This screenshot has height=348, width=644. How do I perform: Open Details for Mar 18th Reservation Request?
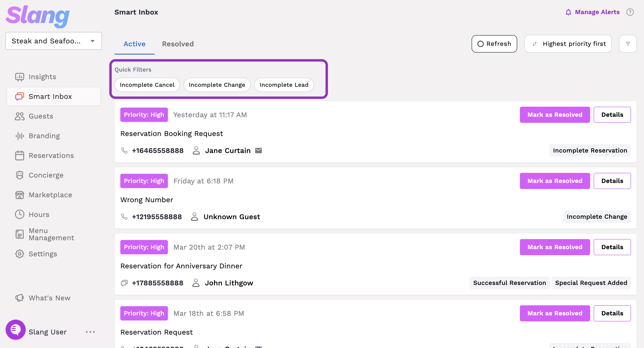click(612, 313)
